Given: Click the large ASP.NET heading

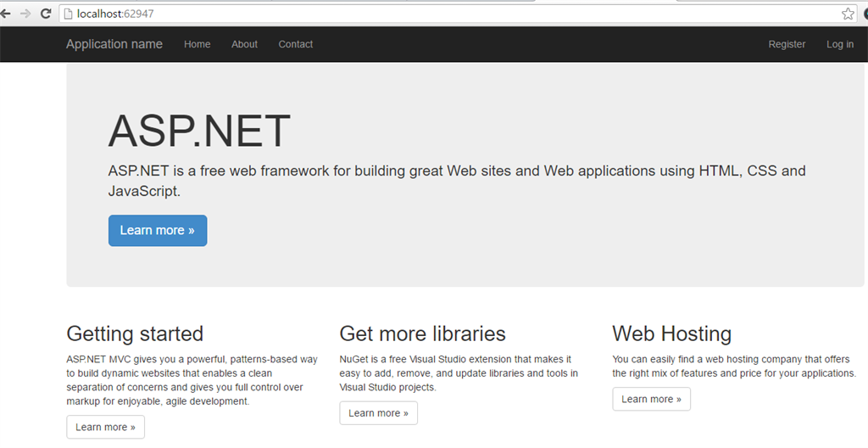Looking at the screenshot, I should point(199,131).
